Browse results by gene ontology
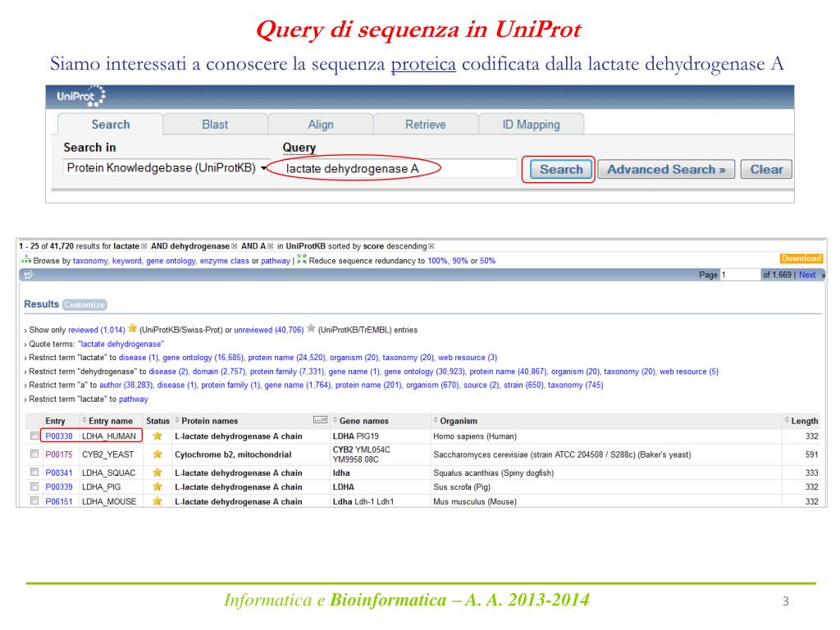The width and height of the screenshot is (840, 630). [x=171, y=261]
